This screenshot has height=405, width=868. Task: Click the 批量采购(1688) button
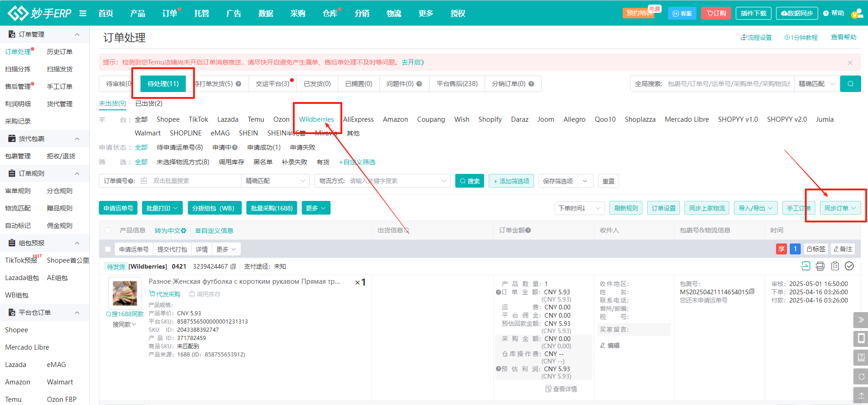click(272, 208)
